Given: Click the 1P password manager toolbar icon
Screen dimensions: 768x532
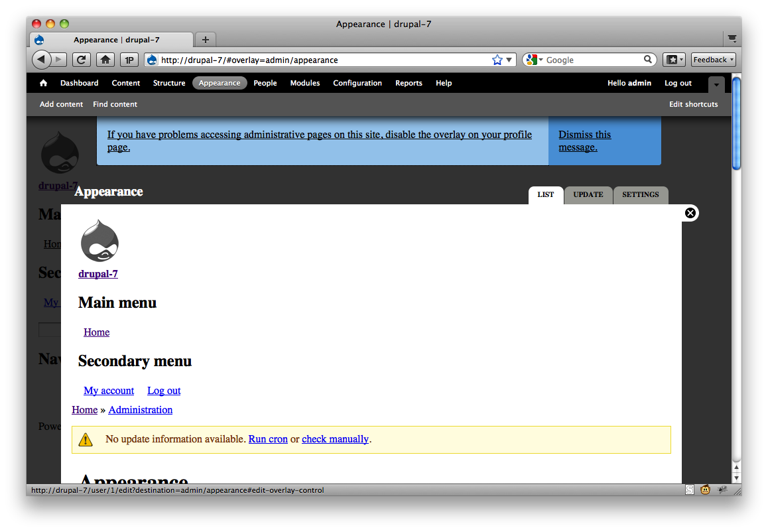Looking at the screenshot, I should pos(129,60).
